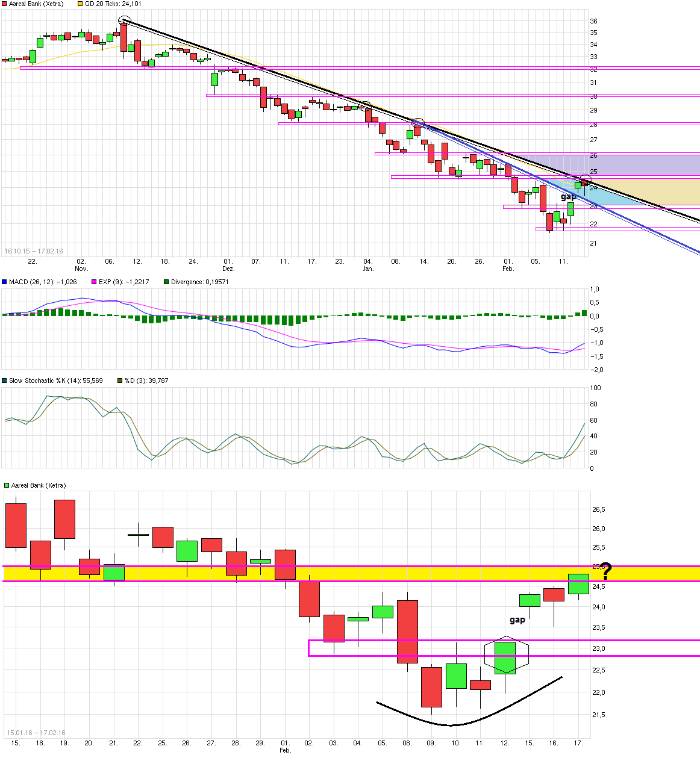
Task: Click the 'Nov.' month label on upper axis
Action: (81, 269)
